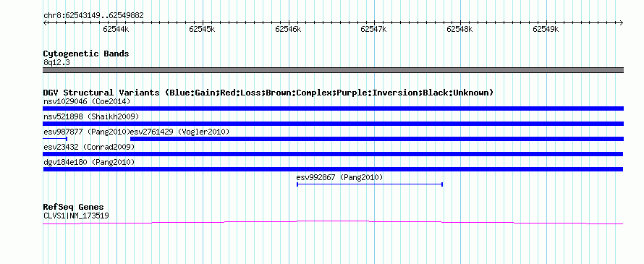Select the blue bar for dgv184e180
The image size is (644, 264).
coord(333,169)
